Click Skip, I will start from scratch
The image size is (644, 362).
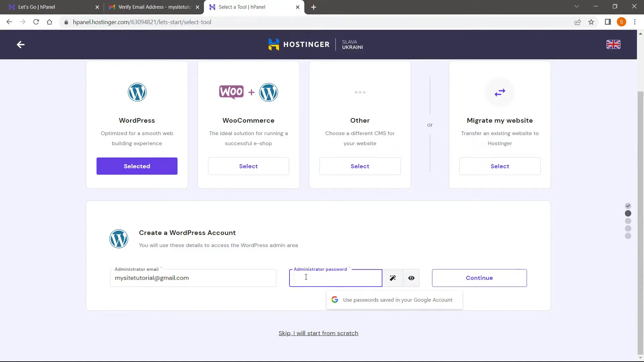318,333
